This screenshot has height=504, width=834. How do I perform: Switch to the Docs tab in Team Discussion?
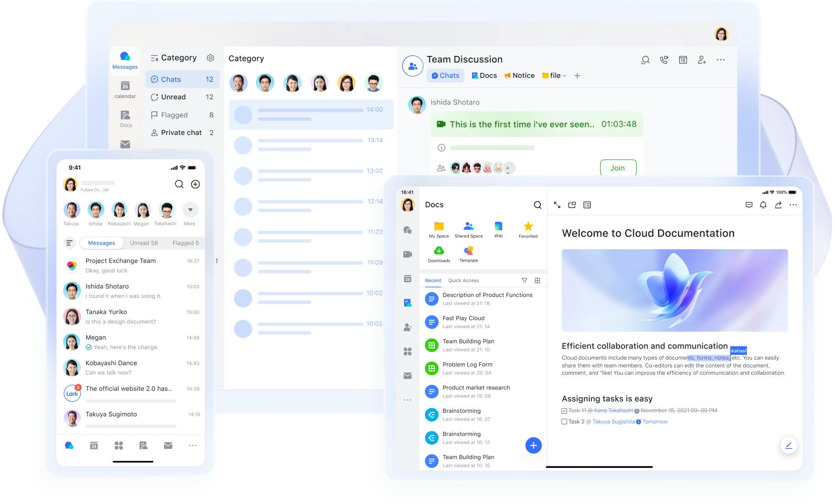click(x=484, y=75)
